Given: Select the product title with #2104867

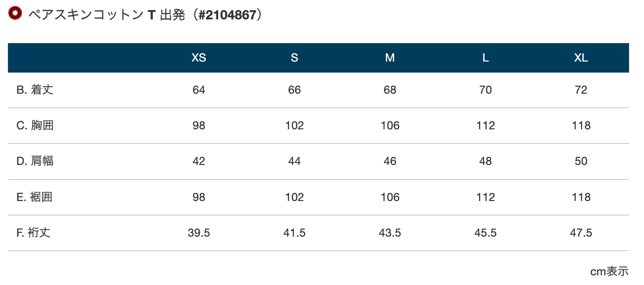Looking at the screenshot, I should point(145,15).
